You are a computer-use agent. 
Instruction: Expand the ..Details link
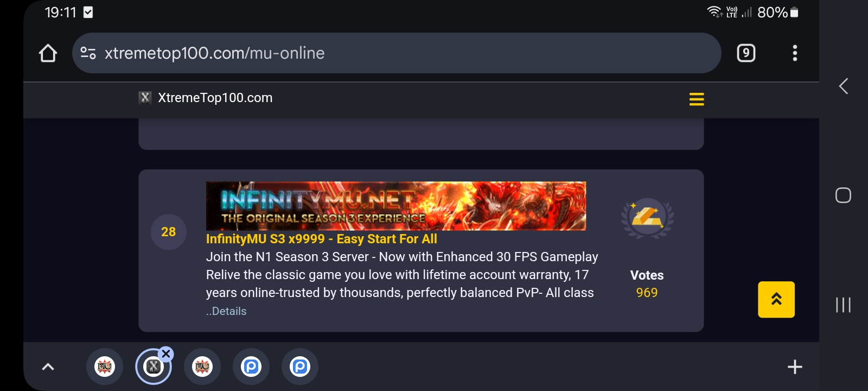pyautogui.click(x=226, y=311)
